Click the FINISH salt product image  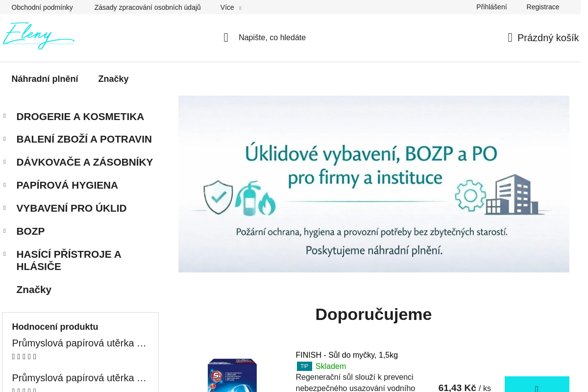click(x=232, y=375)
